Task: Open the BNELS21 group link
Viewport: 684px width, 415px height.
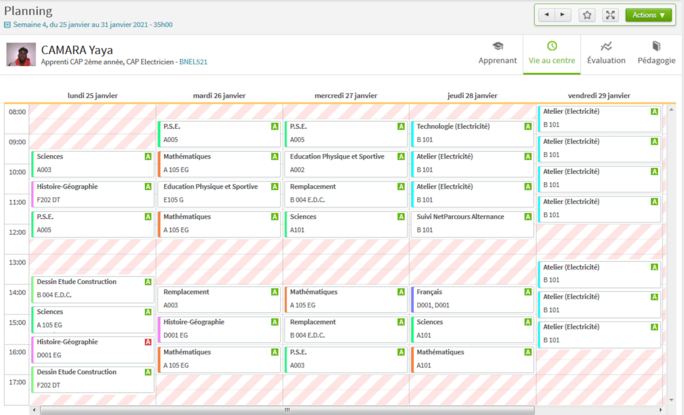Action: click(193, 62)
